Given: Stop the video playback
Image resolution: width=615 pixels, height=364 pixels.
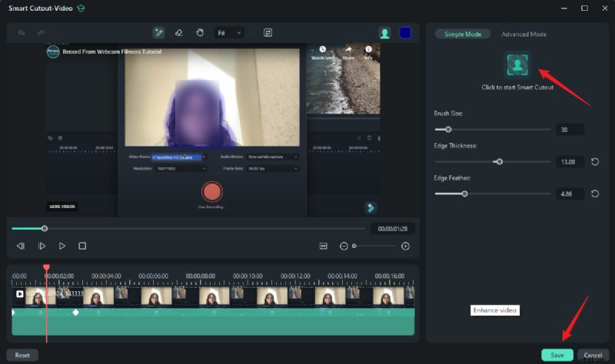Looking at the screenshot, I should click(x=82, y=246).
